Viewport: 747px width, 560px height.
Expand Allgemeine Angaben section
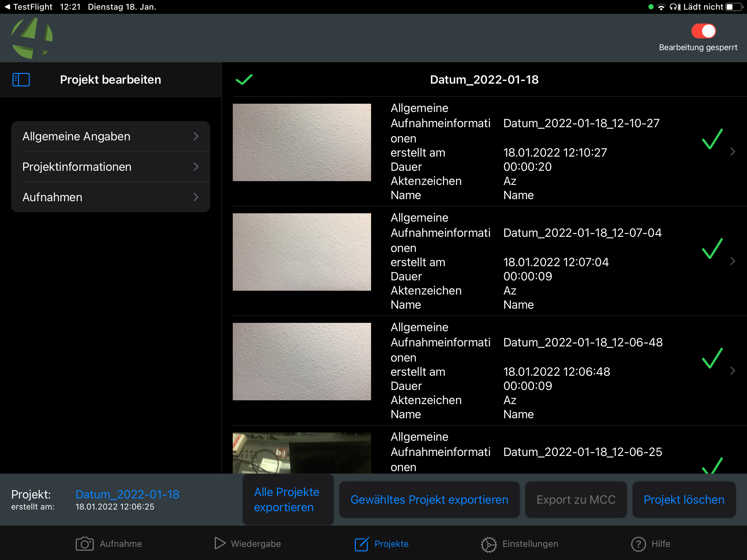click(x=111, y=136)
